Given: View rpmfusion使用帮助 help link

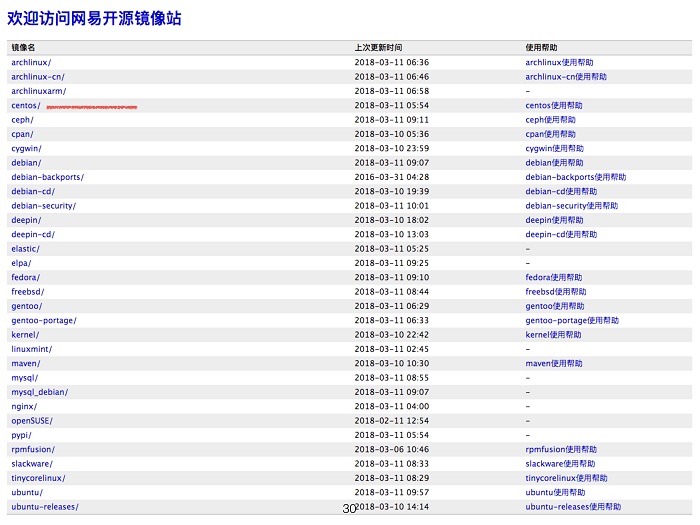Looking at the screenshot, I should pyautogui.click(x=561, y=449).
